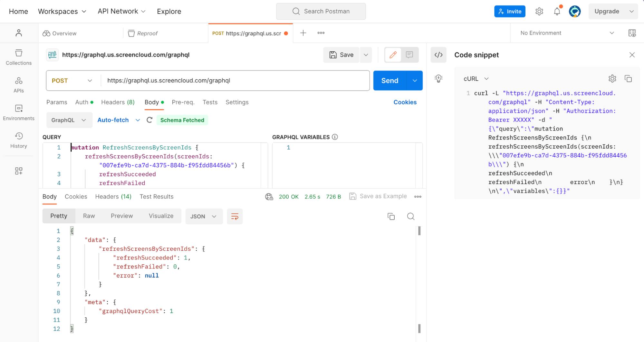644x342 pixels.
Task: Copy the cURL snippet to clipboard
Action: [x=628, y=79]
